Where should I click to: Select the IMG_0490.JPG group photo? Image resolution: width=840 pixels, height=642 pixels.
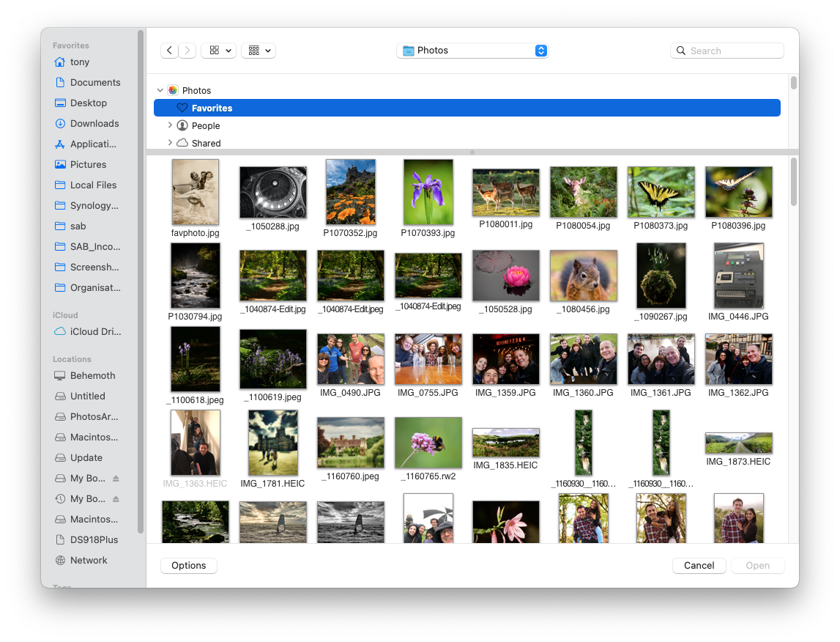tap(350, 359)
